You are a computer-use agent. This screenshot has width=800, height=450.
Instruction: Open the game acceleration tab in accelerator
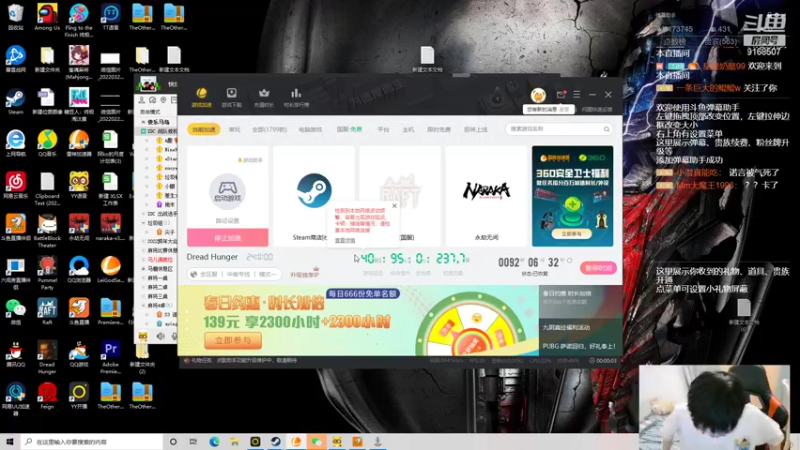[x=202, y=97]
